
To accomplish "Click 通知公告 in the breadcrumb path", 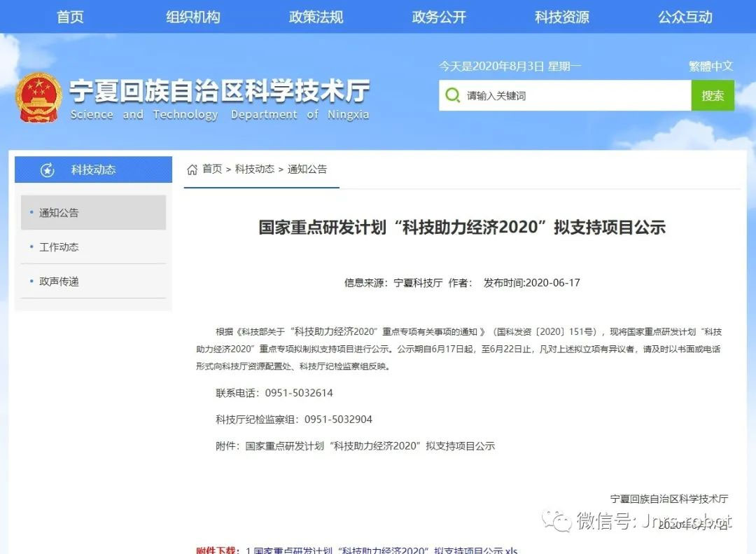I will point(307,169).
